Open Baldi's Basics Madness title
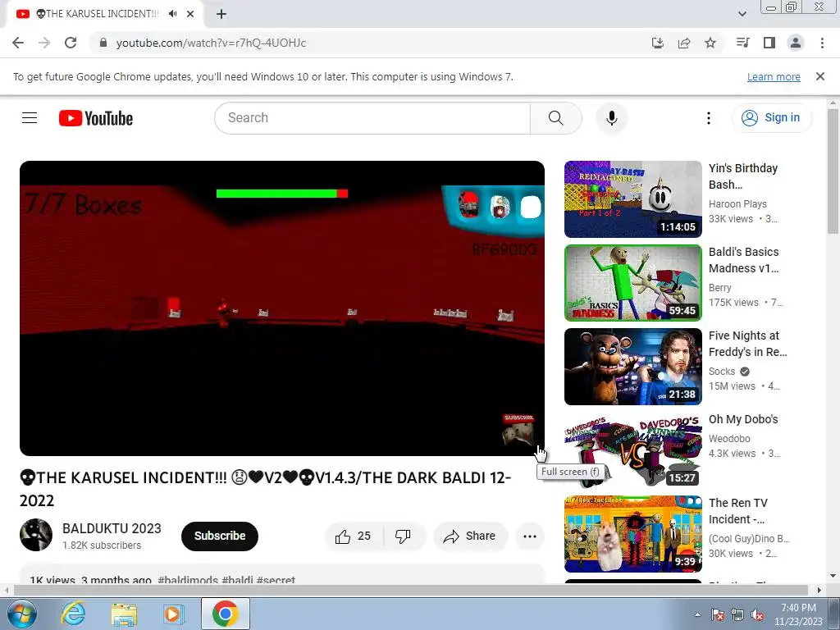 point(743,260)
